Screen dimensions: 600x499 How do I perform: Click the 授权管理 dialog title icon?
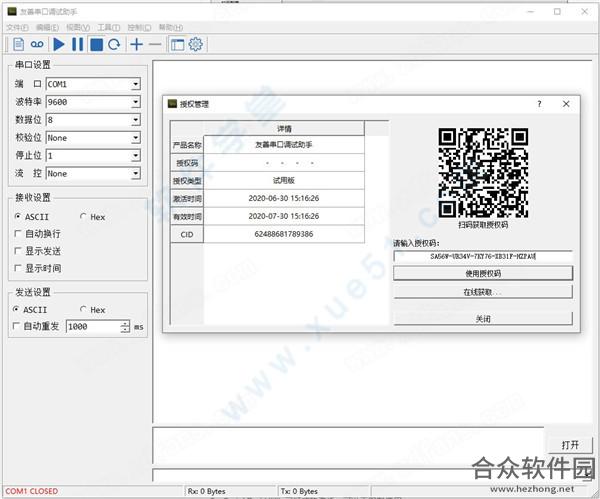tap(172, 103)
